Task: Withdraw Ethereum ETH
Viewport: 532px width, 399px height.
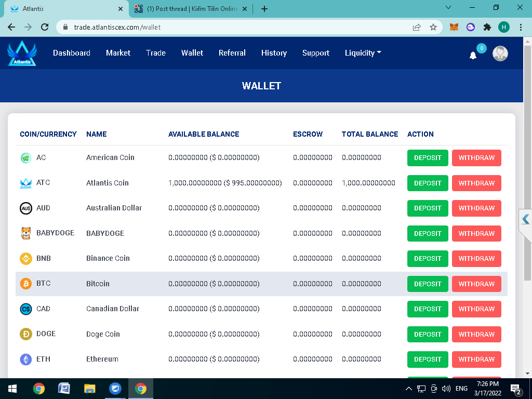Action: tap(476, 360)
